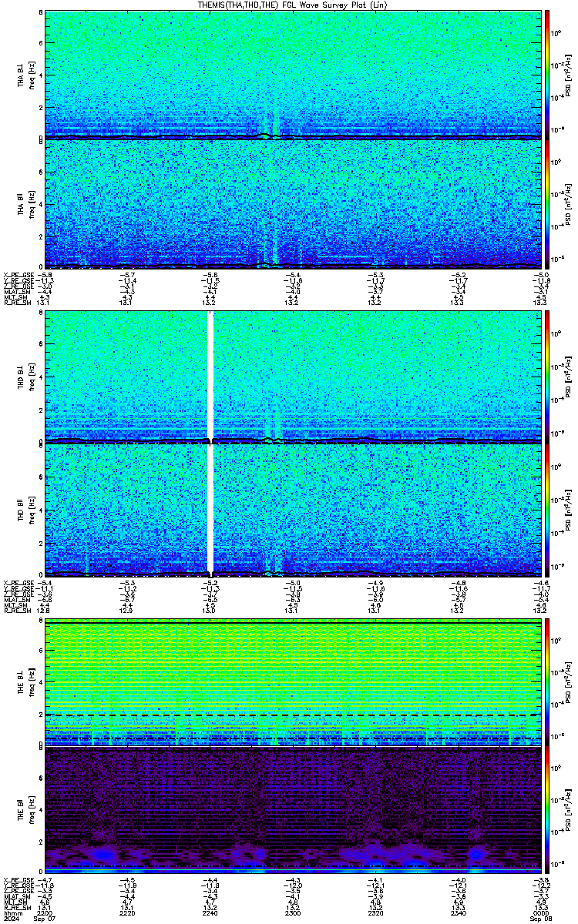578x924 pixels.
Task: Click the white data gap in THD B⊥ panel
Action: 210,377
